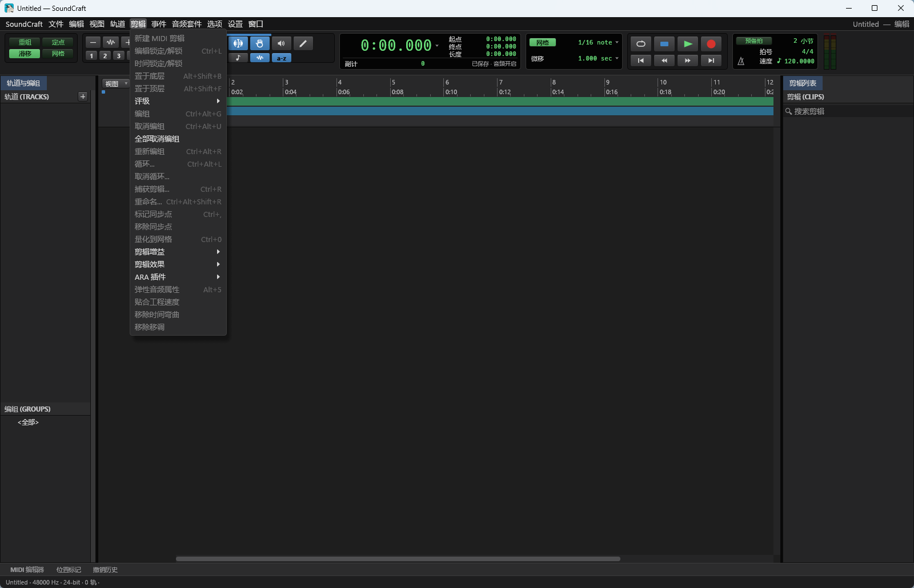Click the 搜索剪辑 search field

[x=848, y=111]
